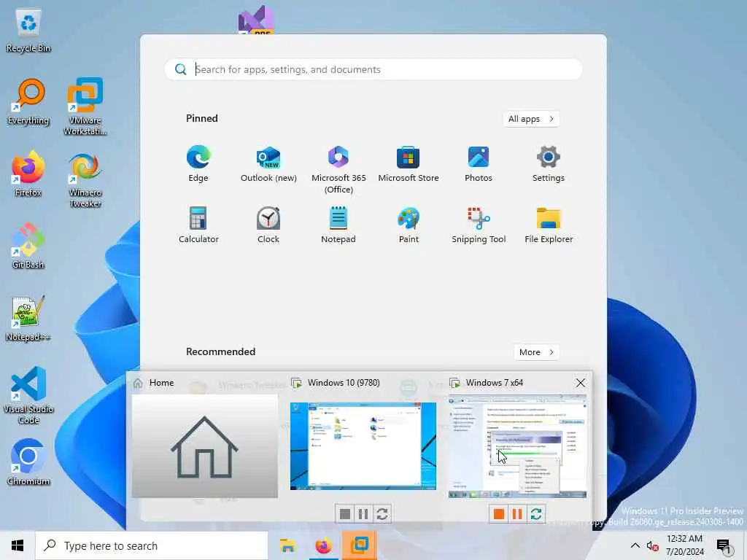The width and height of the screenshot is (747, 560).
Task: Restart the Windows 10 (9780) VM
Action: (x=382, y=514)
